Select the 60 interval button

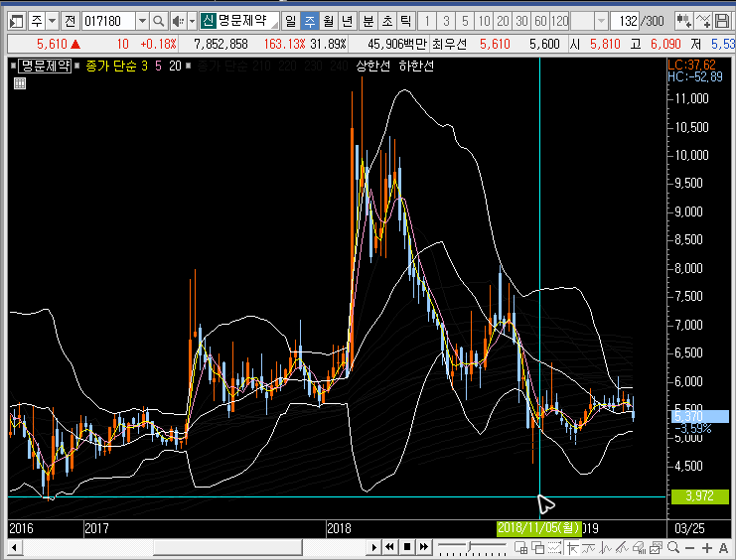540,21
